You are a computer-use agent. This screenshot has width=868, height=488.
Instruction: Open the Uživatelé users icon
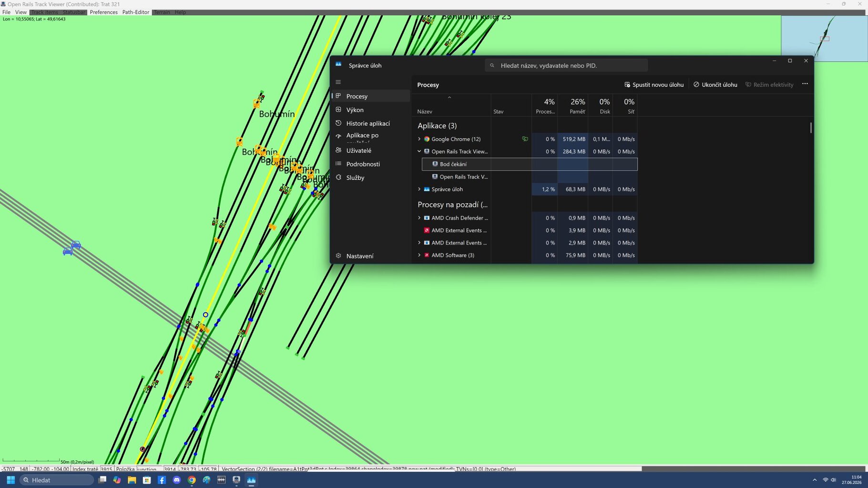338,150
